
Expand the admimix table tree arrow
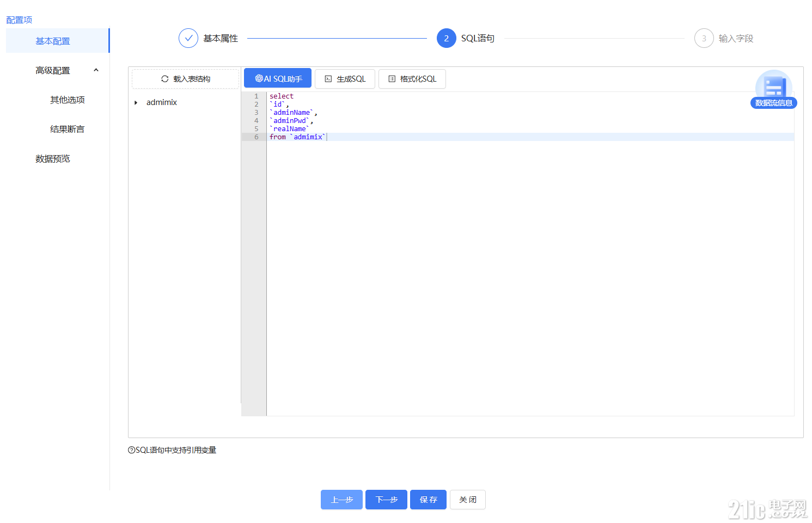[136, 102]
